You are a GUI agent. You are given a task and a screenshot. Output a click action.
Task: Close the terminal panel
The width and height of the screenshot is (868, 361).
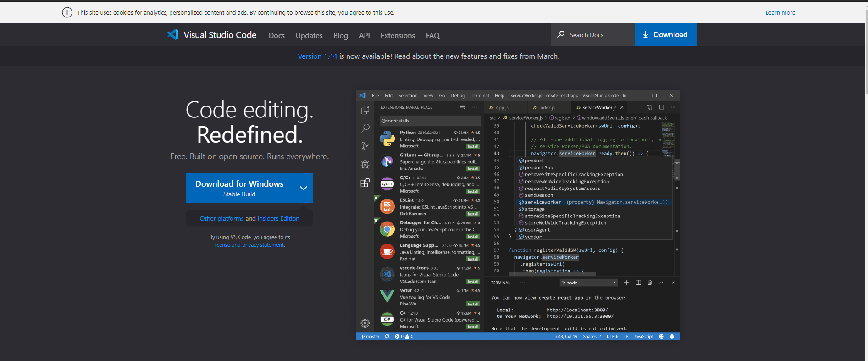click(x=673, y=283)
